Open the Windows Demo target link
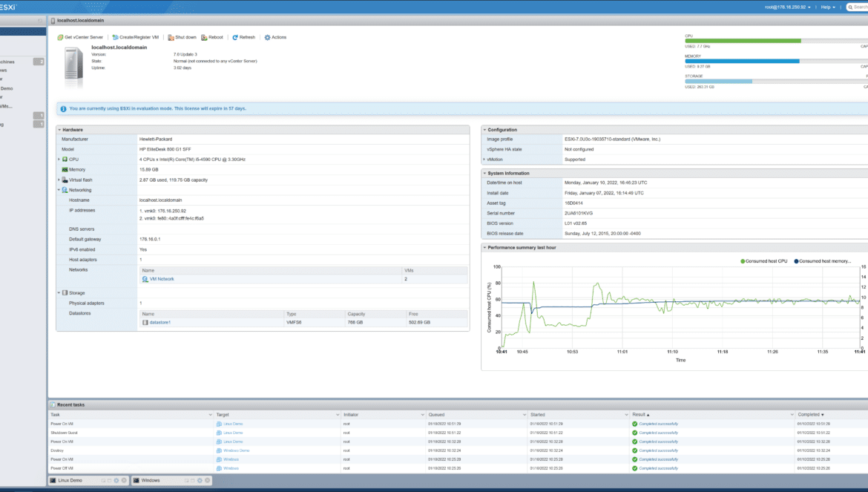The height and width of the screenshot is (492, 868). (237, 450)
